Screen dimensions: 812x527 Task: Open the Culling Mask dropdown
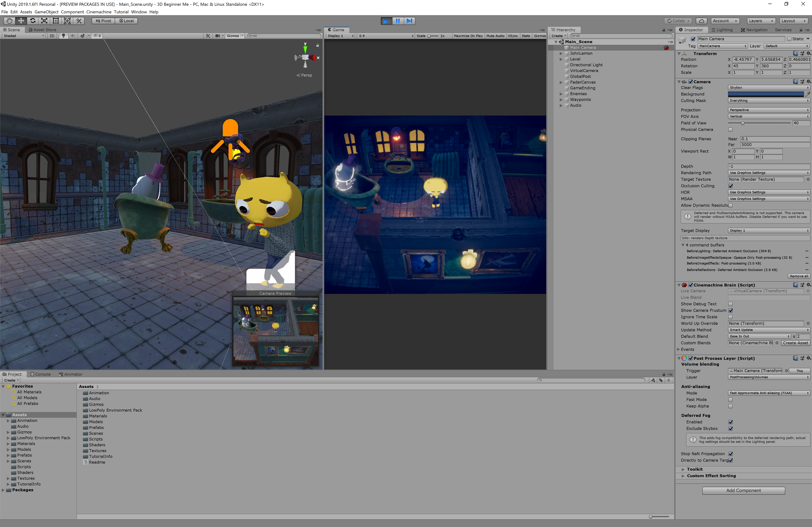point(769,101)
